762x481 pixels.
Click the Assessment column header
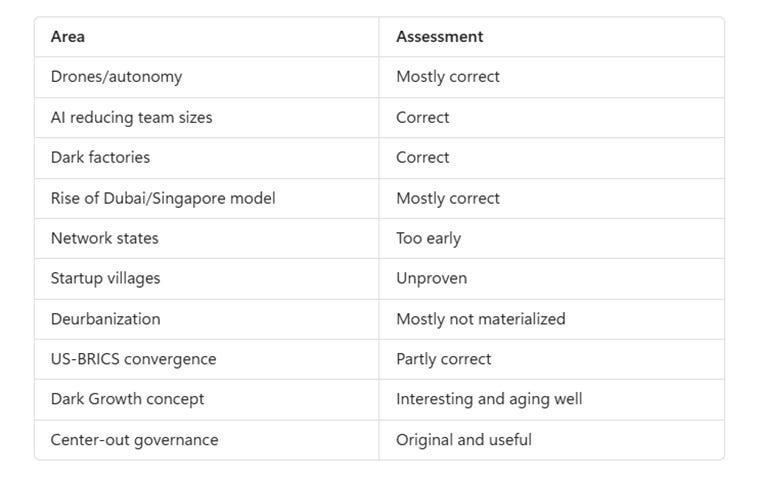(440, 36)
